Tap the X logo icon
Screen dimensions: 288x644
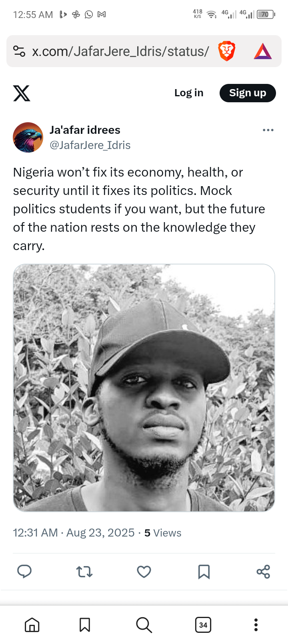pos(22,93)
